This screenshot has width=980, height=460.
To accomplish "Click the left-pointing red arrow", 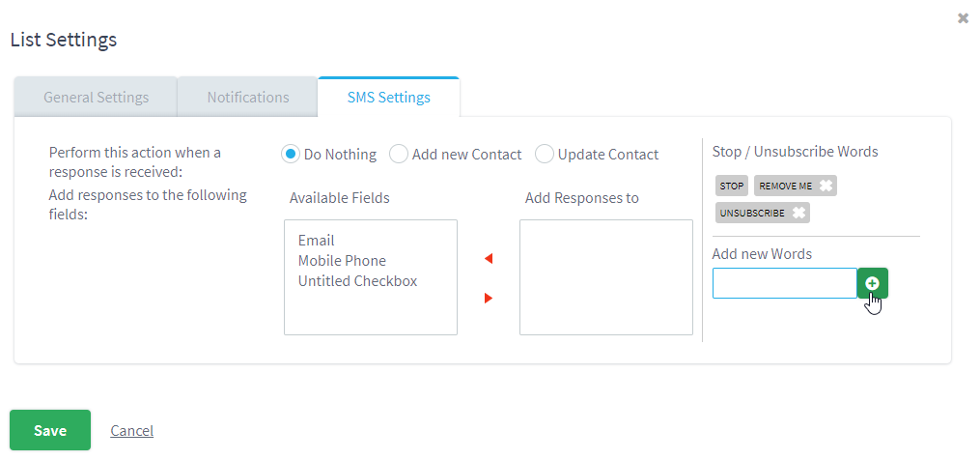I will [489, 258].
